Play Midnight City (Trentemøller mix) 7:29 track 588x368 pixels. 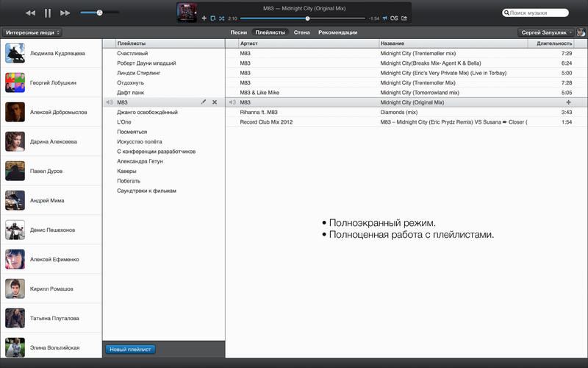(x=406, y=53)
